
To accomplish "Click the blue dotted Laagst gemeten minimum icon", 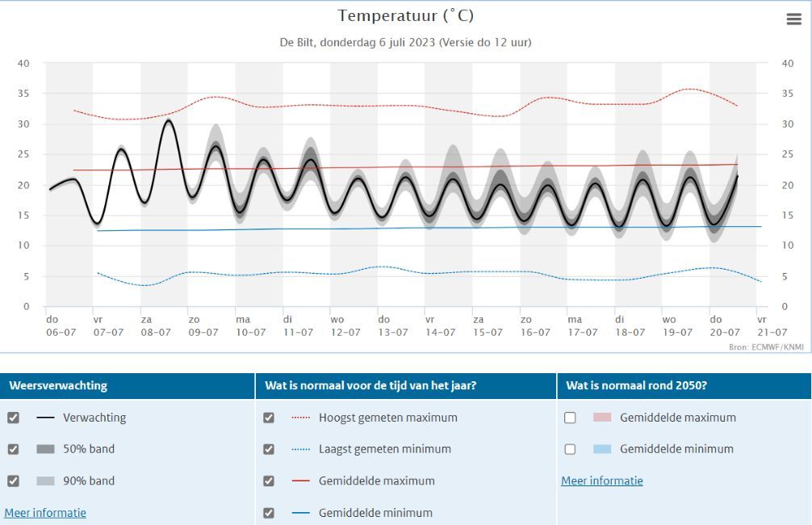I will 301,449.
